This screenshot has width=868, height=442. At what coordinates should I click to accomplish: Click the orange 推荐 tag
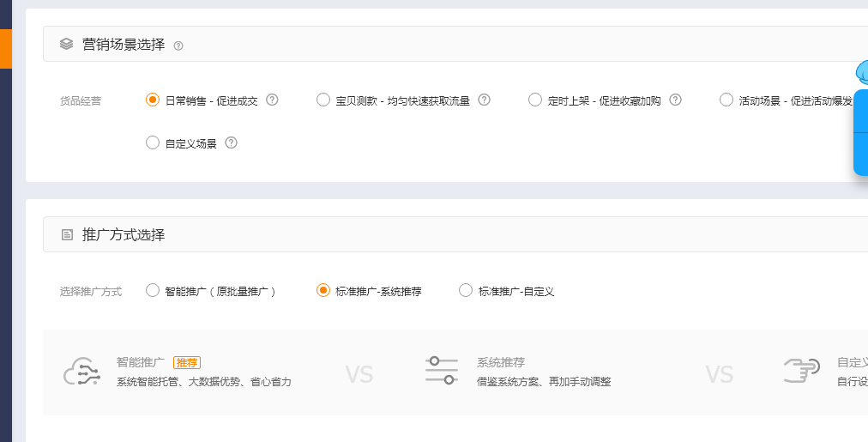187,363
